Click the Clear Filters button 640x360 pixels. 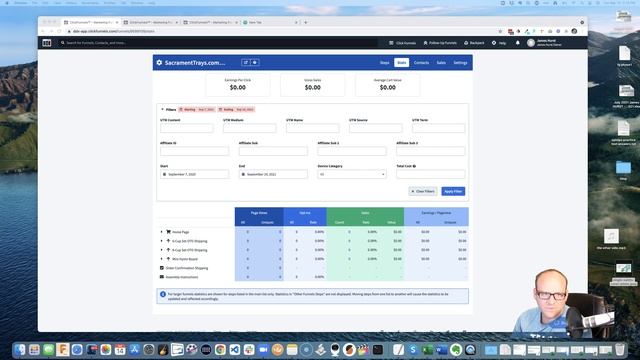423,191
